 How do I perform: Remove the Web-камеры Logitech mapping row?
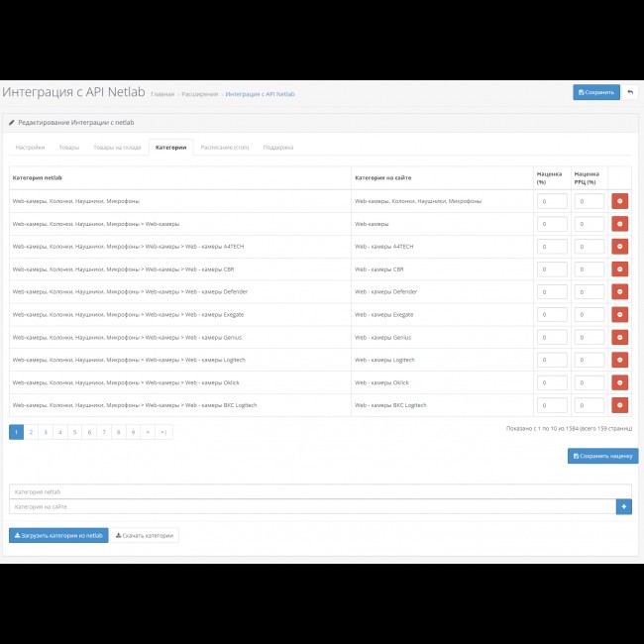coord(619,360)
